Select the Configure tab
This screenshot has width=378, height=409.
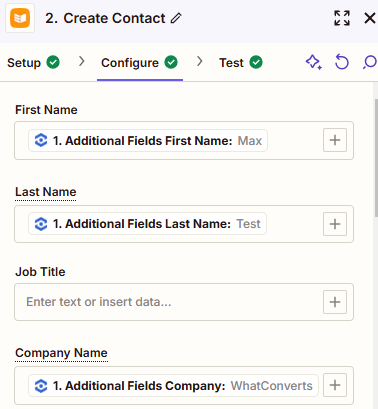140,63
